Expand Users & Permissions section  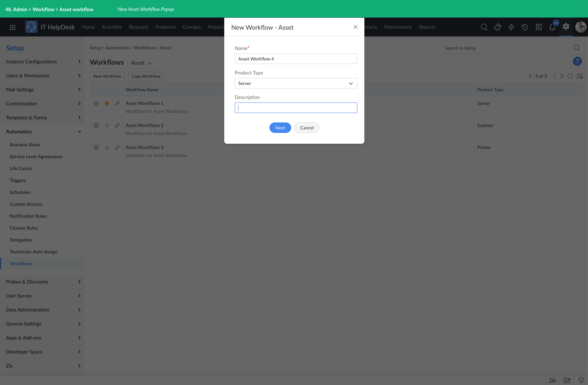(42, 76)
